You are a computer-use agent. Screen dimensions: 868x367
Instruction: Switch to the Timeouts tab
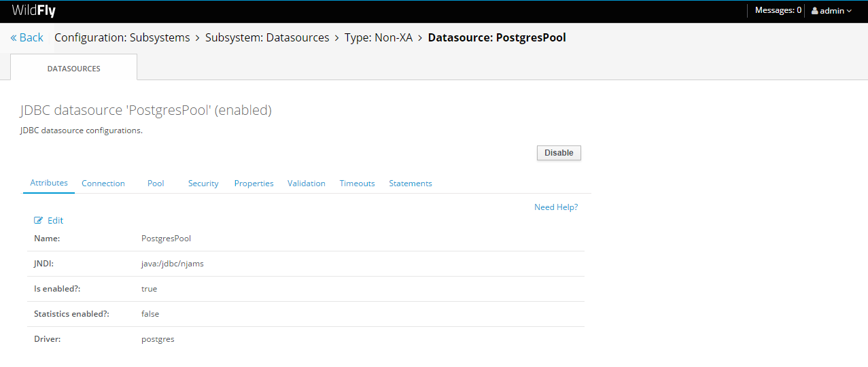(358, 183)
